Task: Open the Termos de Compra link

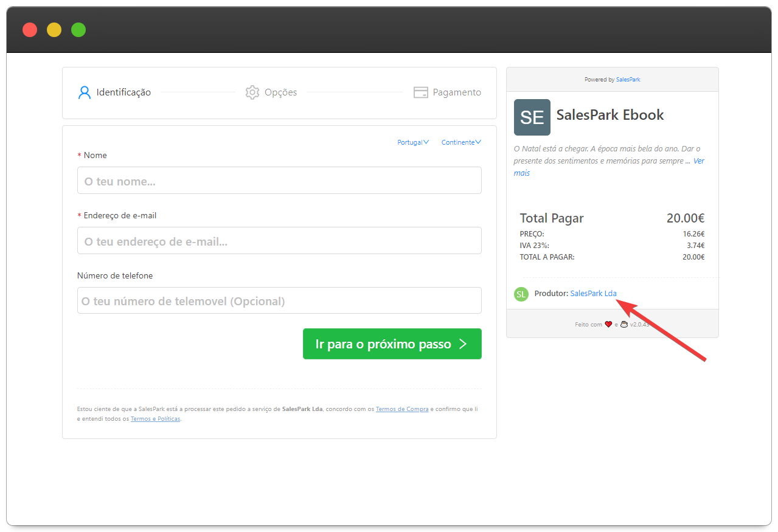Action: (x=401, y=409)
